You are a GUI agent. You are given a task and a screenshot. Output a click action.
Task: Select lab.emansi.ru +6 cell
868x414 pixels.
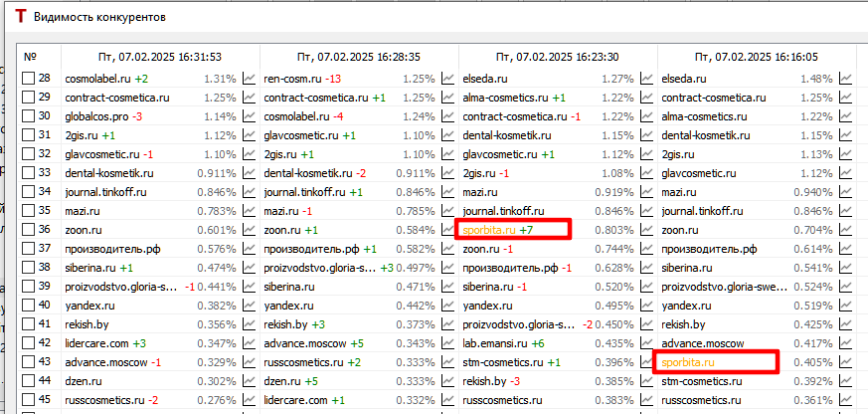[x=558, y=343]
